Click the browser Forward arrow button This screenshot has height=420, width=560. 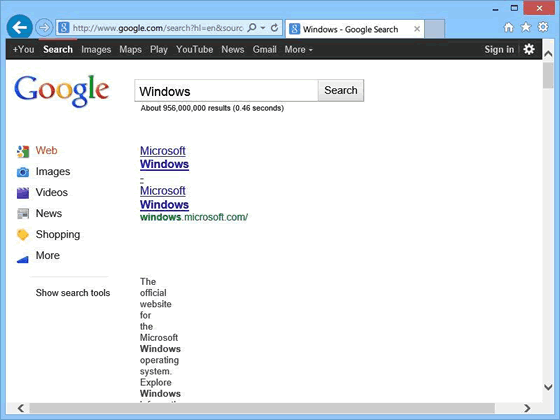(x=44, y=28)
